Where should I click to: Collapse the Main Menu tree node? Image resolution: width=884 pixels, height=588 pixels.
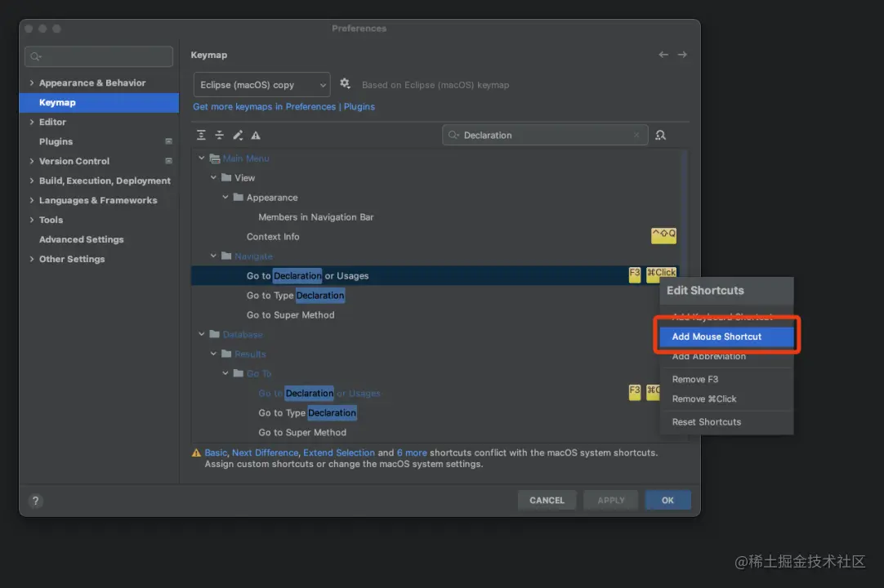201,158
